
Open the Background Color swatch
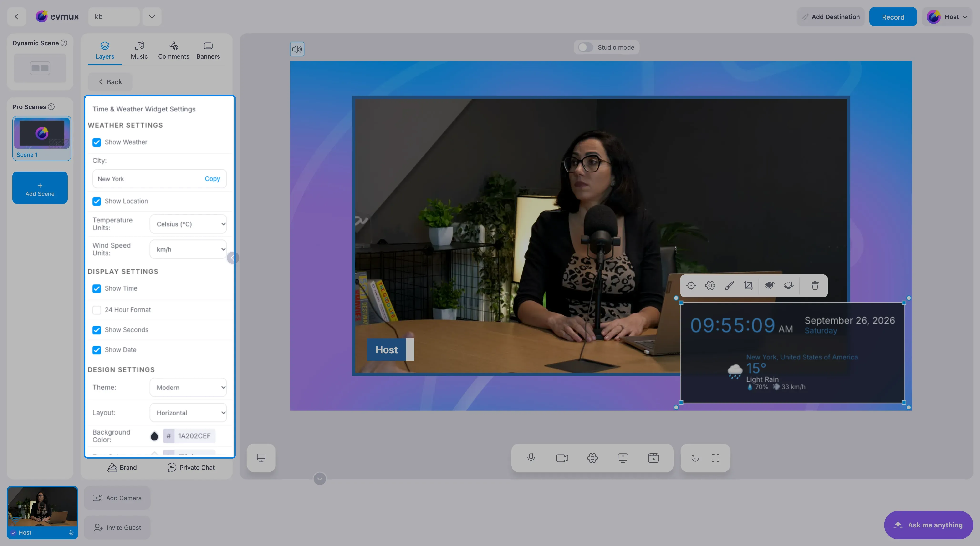(x=154, y=436)
